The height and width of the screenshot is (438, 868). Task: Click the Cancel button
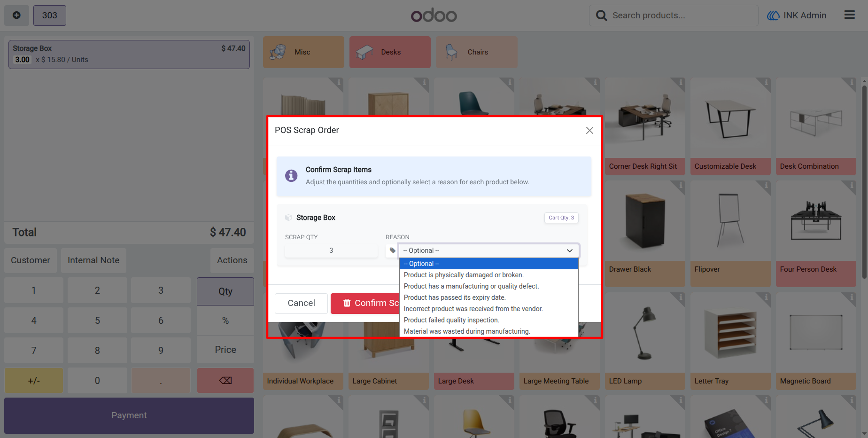point(301,303)
